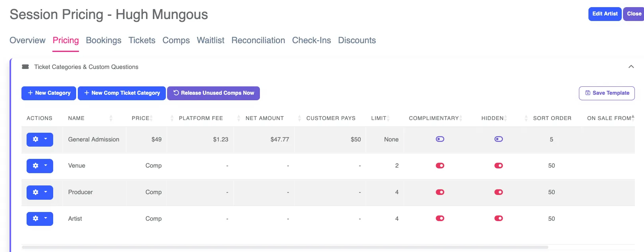The image size is (644, 252).
Task: Switch to the Check-Ins tab
Action: point(311,40)
